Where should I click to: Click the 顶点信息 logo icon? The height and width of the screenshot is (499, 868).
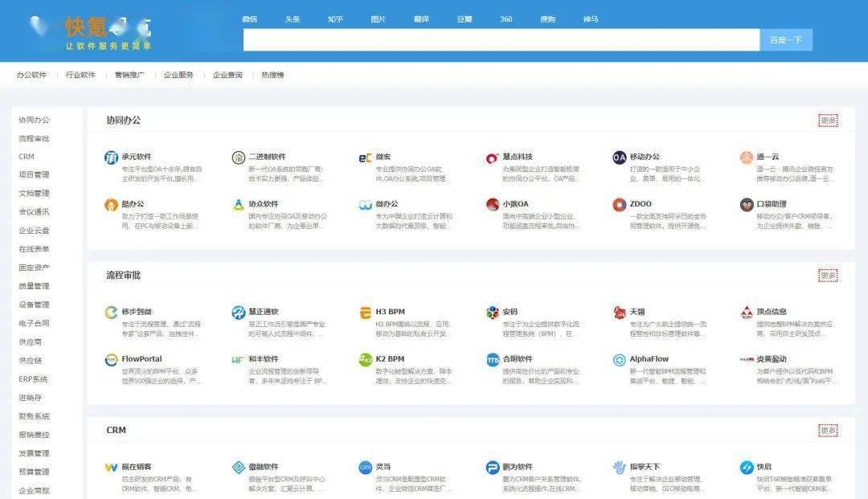tap(747, 313)
